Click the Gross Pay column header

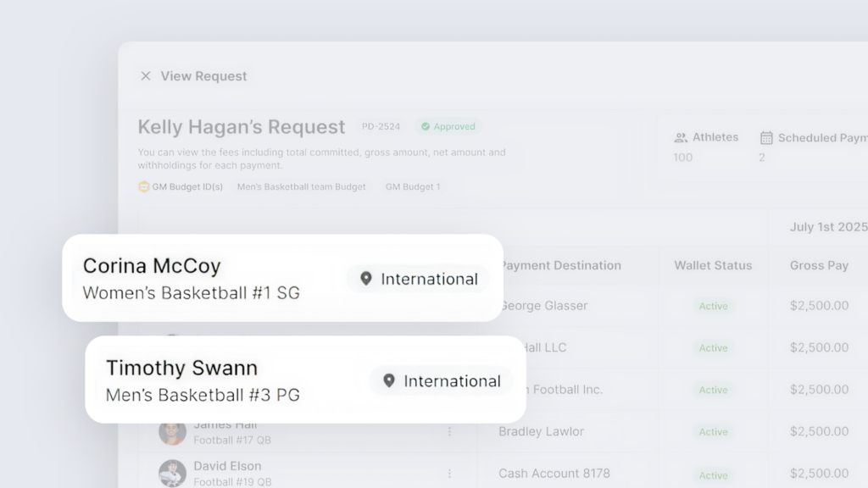point(819,265)
